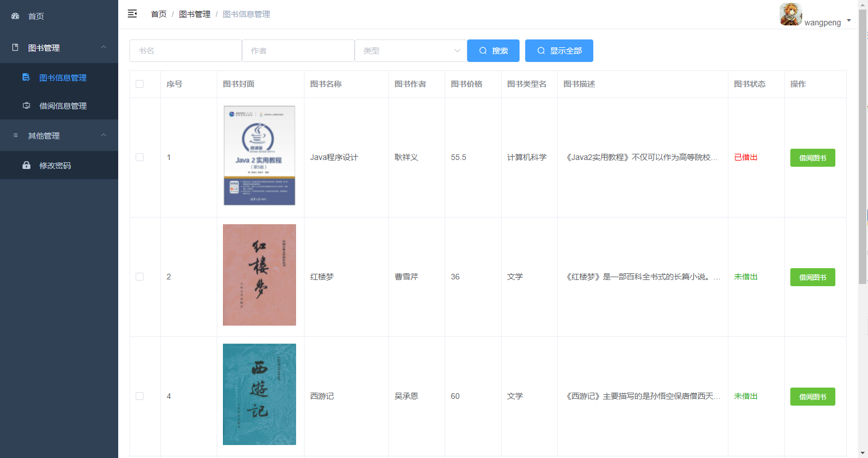
Task: Click 借阅图书 for 西游记
Action: coord(812,396)
